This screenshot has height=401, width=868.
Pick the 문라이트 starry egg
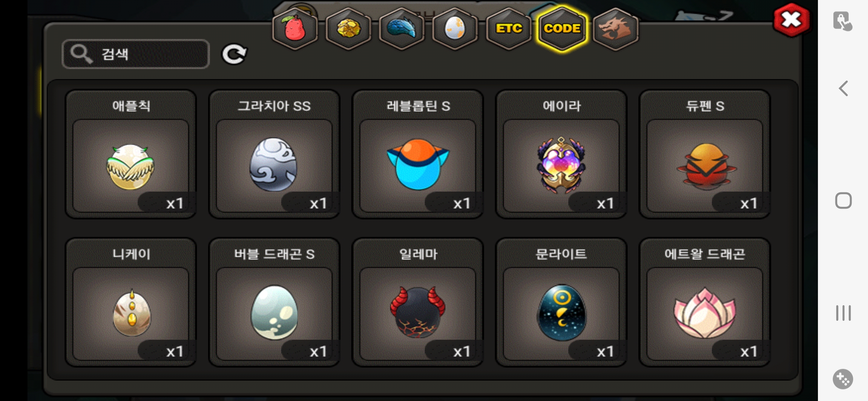click(x=561, y=302)
